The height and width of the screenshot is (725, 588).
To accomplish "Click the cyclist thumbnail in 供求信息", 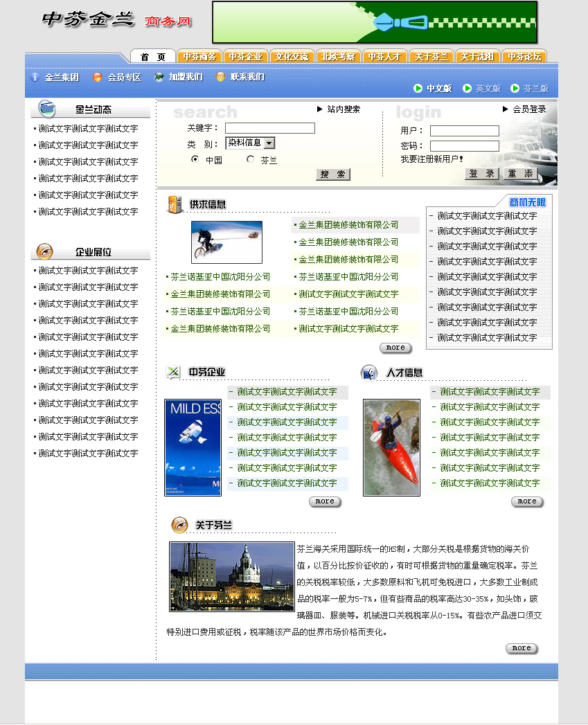I will coord(226,242).
